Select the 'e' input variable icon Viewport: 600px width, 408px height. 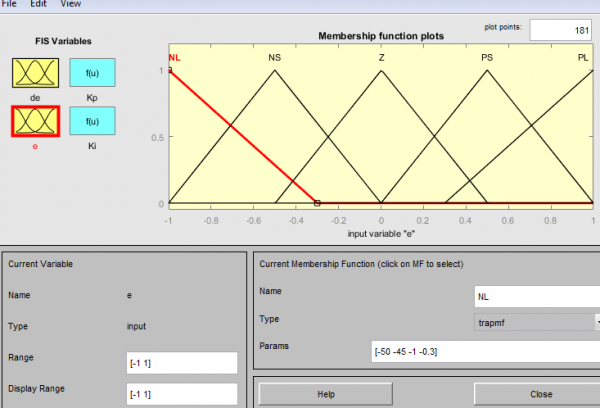coord(35,121)
